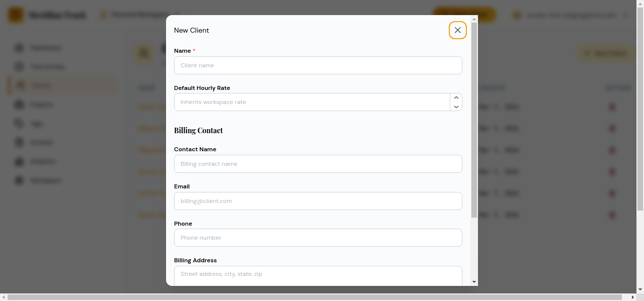Select the Tags icon in the sidebar
The image size is (644, 301).
pyautogui.click(x=19, y=123)
